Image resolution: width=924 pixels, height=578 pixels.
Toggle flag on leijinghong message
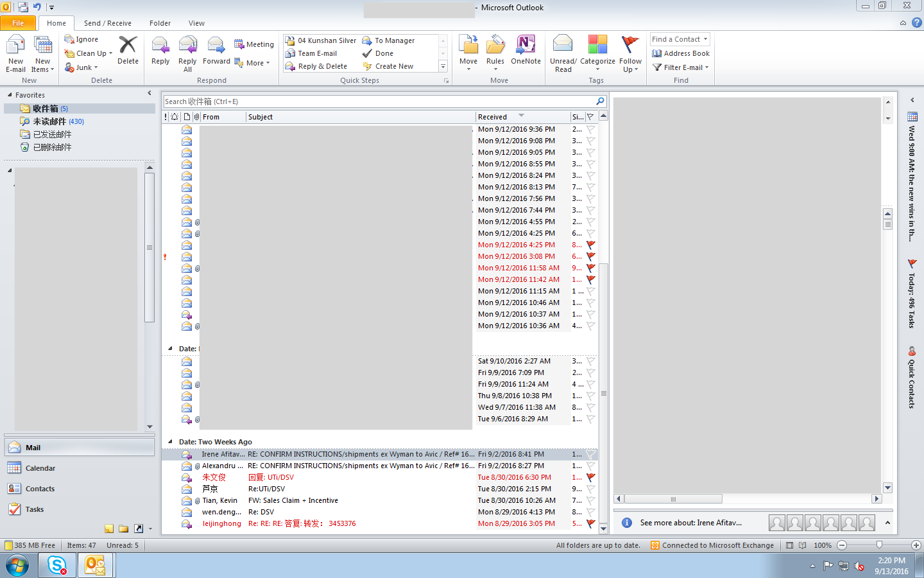(590, 523)
